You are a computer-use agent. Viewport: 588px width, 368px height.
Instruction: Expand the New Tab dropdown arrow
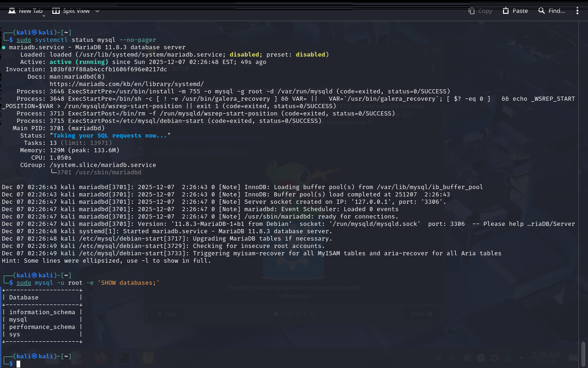(44, 16)
